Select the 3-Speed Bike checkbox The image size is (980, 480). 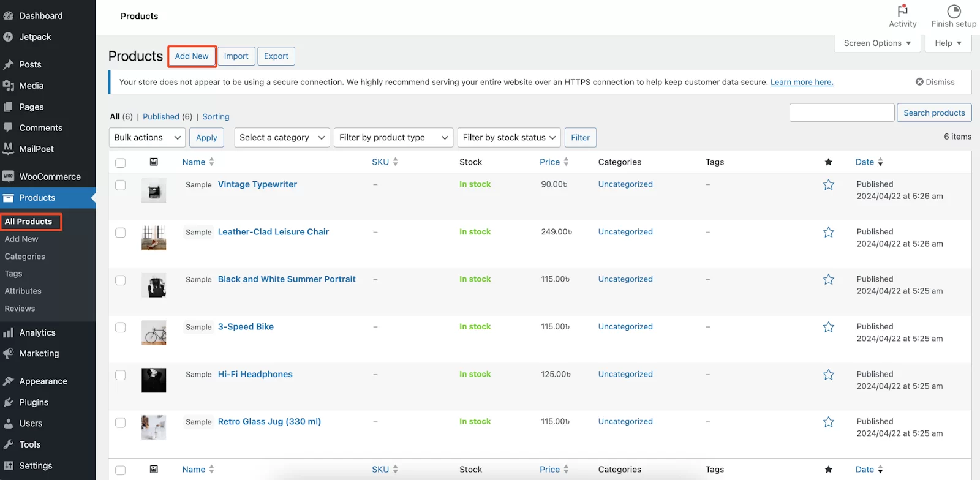pos(120,328)
